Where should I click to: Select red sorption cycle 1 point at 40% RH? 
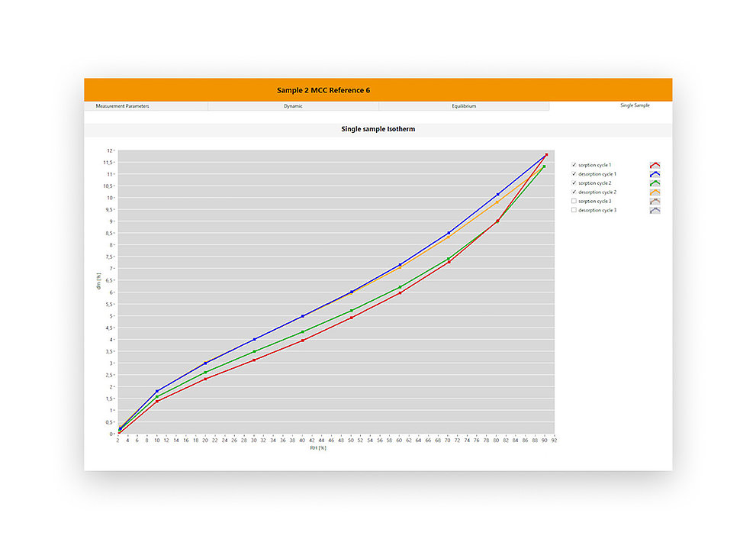pos(303,341)
